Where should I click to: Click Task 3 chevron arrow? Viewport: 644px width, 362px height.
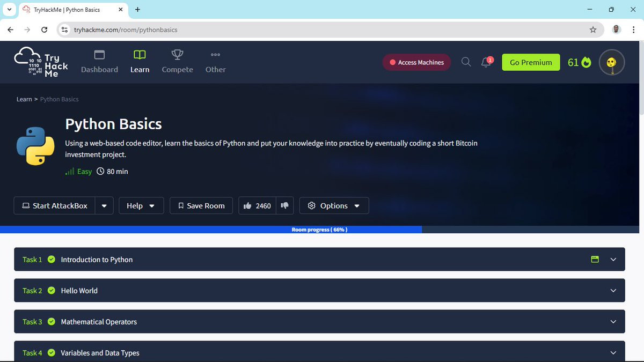click(614, 322)
